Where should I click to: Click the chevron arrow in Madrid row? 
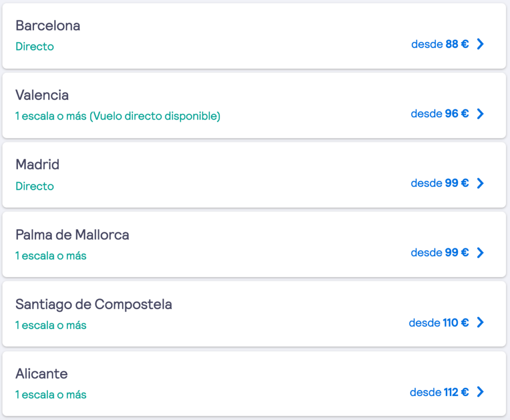[x=481, y=183]
